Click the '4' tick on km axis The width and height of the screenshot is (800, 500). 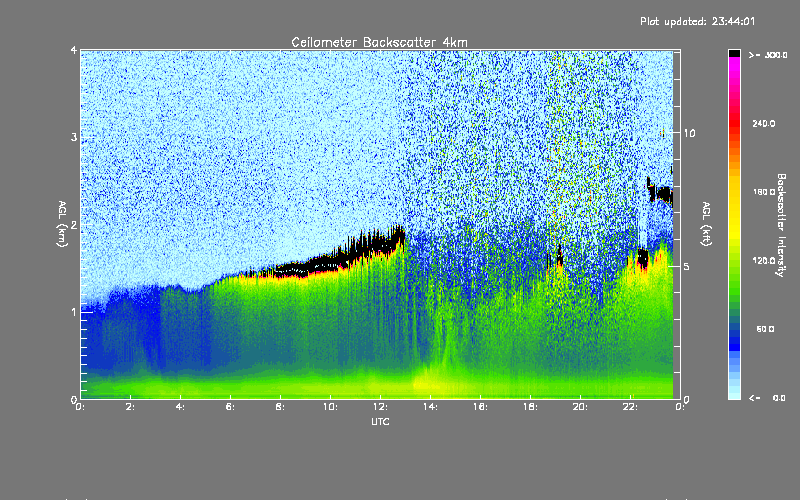74,50
